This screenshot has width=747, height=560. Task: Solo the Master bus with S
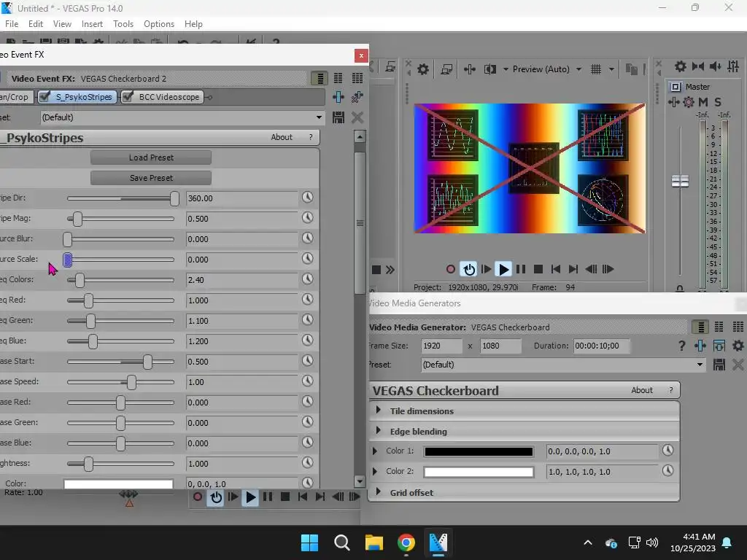(718, 102)
